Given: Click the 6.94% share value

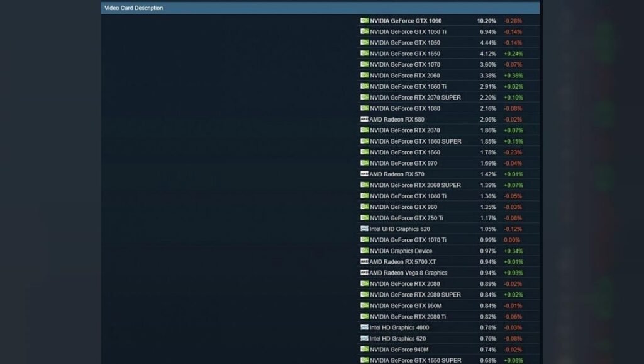Looking at the screenshot, I should click(488, 31).
